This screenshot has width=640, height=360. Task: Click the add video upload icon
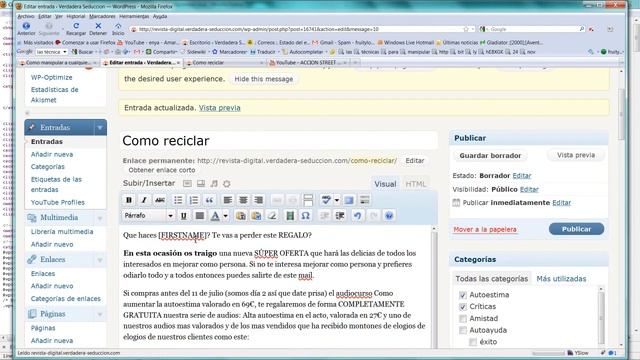(201, 184)
